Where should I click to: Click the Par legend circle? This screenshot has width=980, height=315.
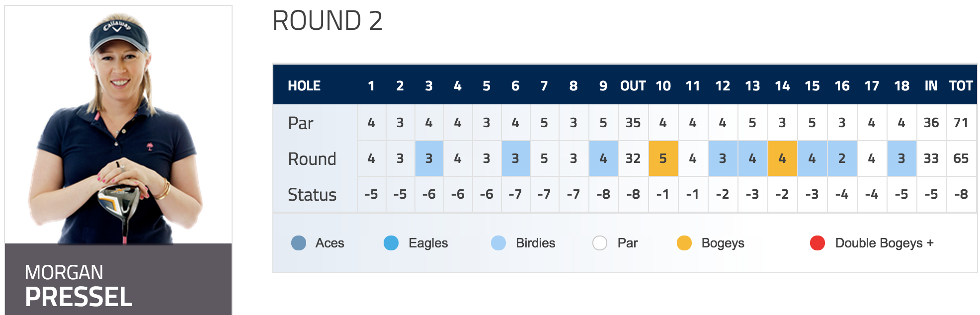(x=600, y=243)
